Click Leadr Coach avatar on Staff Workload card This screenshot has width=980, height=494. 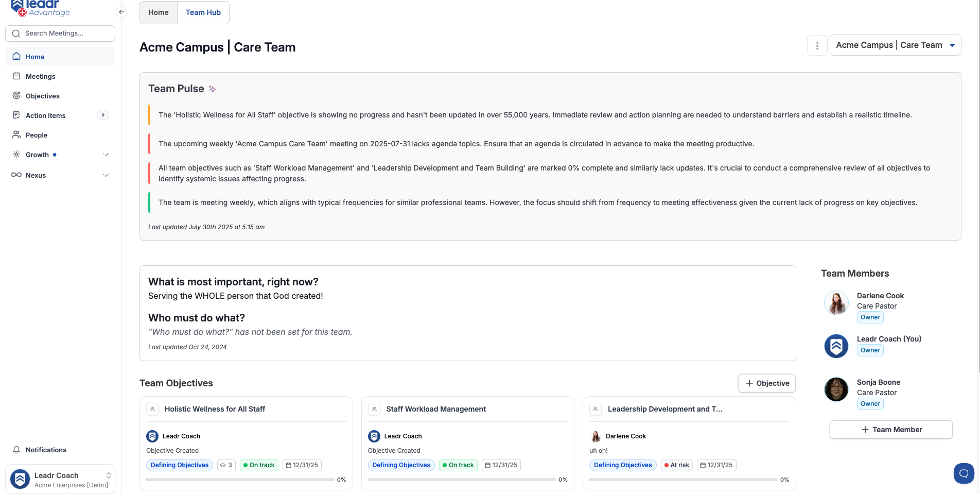[x=374, y=436]
